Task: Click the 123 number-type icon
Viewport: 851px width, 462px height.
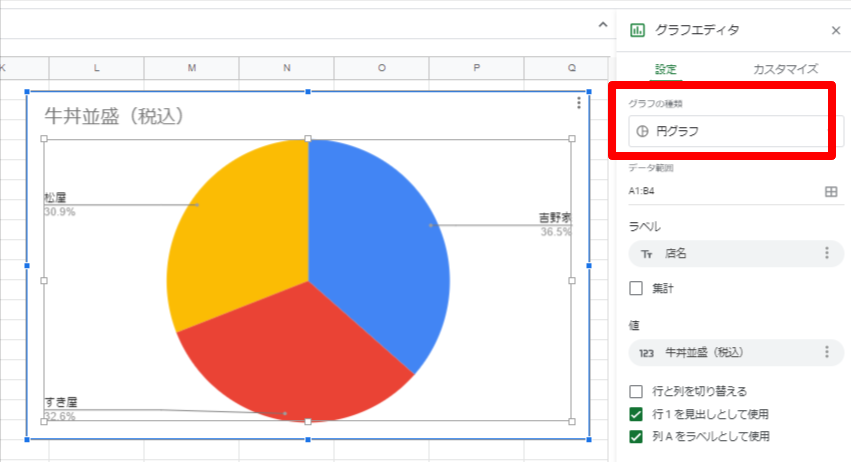Action: pos(646,353)
